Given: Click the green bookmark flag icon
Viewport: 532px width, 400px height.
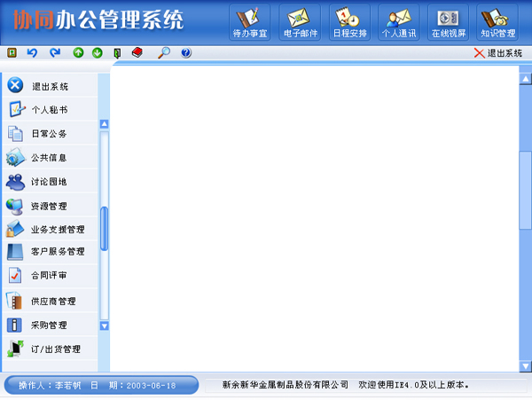Looking at the screenshot, I should [117, 53].
